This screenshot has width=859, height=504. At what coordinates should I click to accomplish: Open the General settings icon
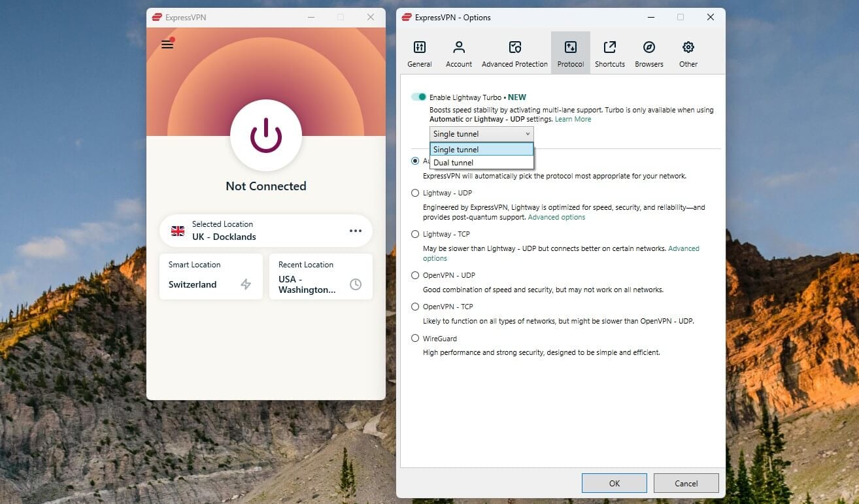click(419, 52)
